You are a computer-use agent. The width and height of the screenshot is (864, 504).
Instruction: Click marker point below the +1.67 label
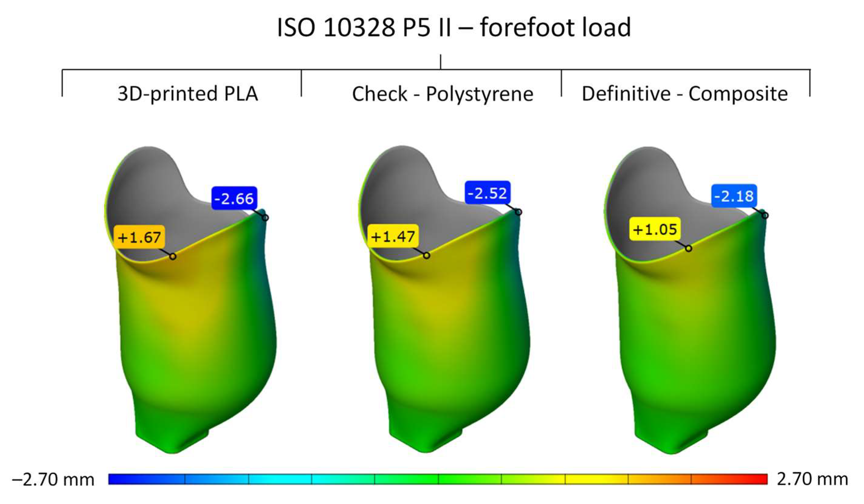point(173,256)
